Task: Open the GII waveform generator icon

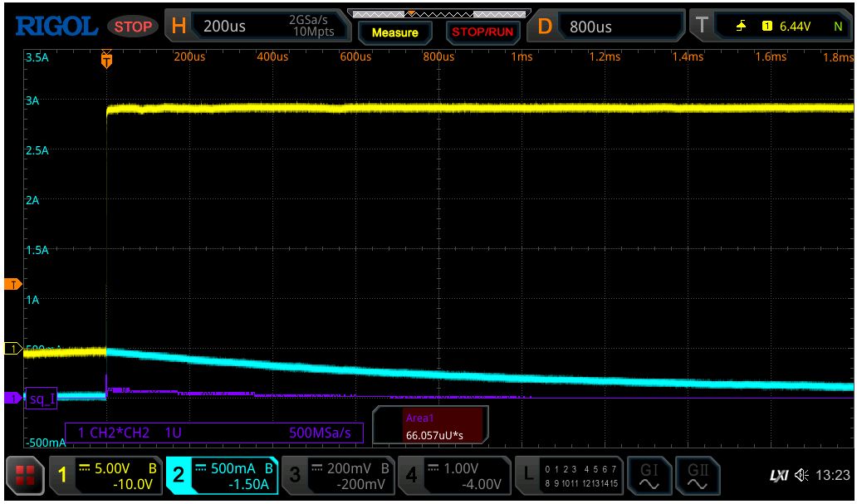Action: [698, 476]
